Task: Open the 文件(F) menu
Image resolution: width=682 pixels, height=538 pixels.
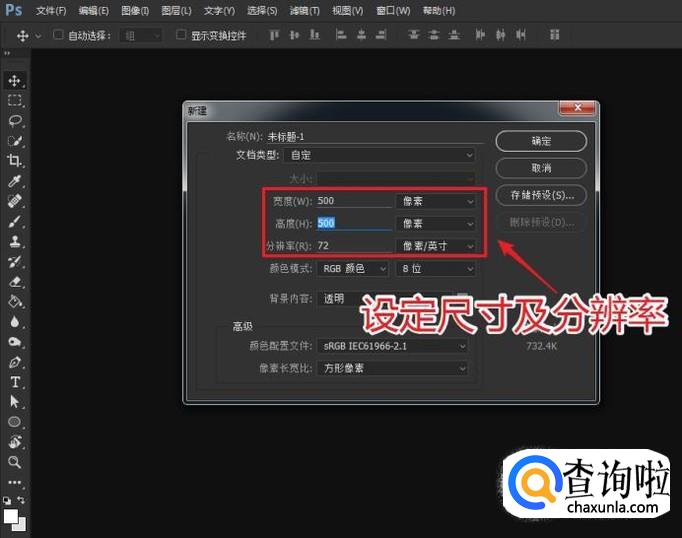Action: click(51, 10)
